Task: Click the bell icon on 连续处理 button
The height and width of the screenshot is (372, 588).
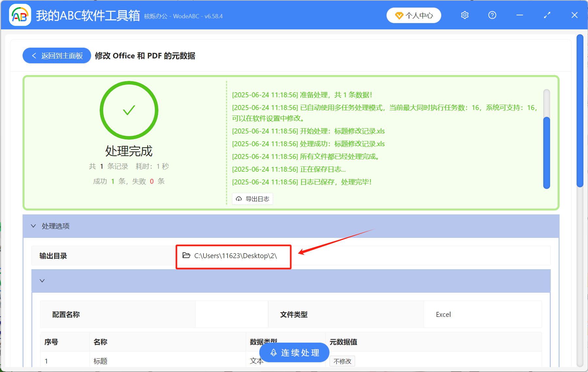Action: 273,352
